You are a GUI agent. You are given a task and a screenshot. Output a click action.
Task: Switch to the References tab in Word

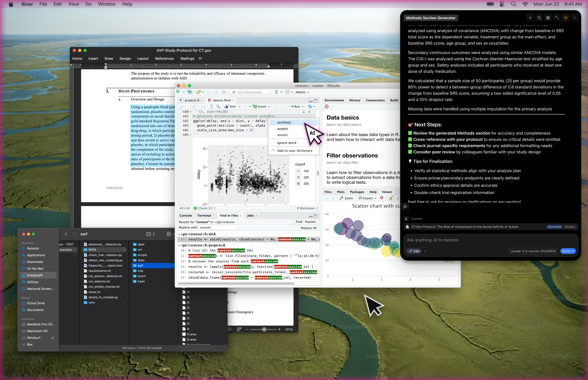pyautogui.click(x=164, y=59)
